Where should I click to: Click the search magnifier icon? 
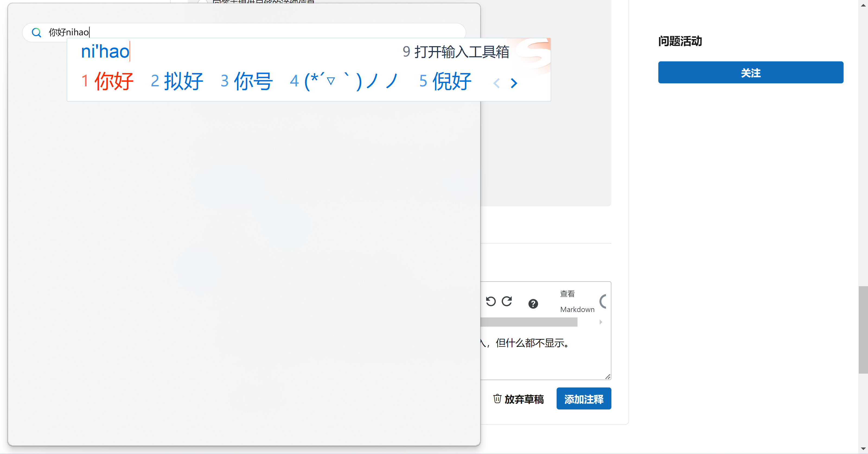point(36,32)
